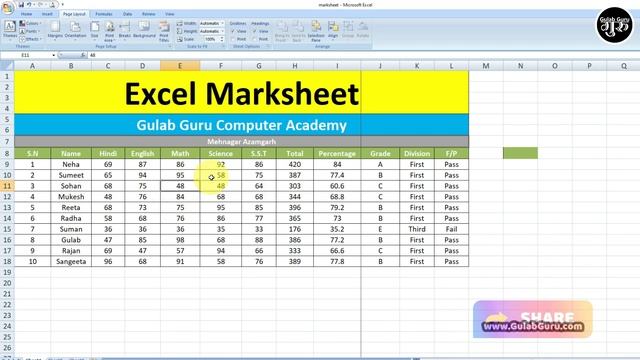Click Suman's Fail result cell

[451, 229]
